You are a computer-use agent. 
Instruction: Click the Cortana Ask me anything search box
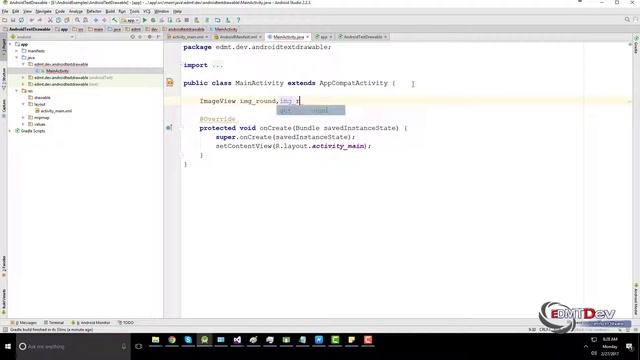pyautogui.click(x=73, y=347)
